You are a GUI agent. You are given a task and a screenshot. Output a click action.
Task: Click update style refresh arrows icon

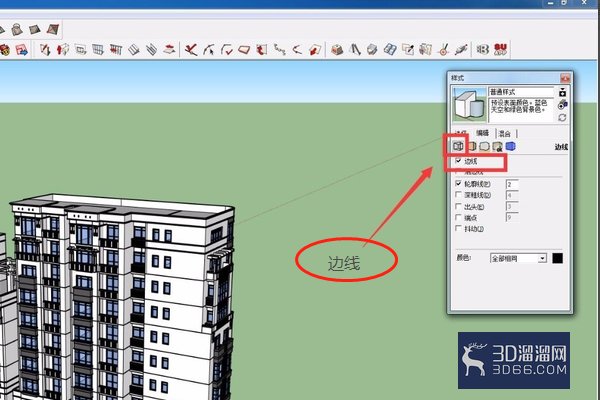[562, 118]
